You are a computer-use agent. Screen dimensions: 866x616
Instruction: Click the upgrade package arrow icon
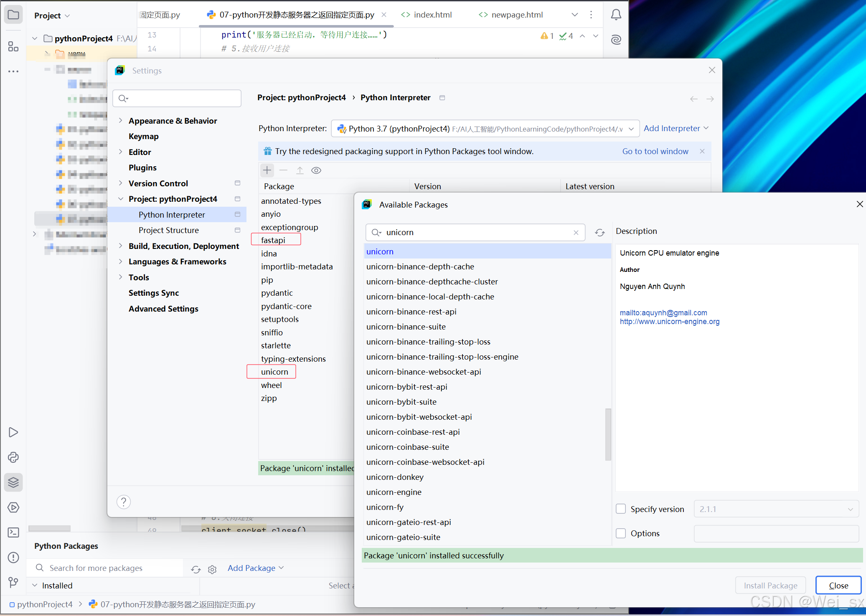pyautogui.click(x=300, y=170)
